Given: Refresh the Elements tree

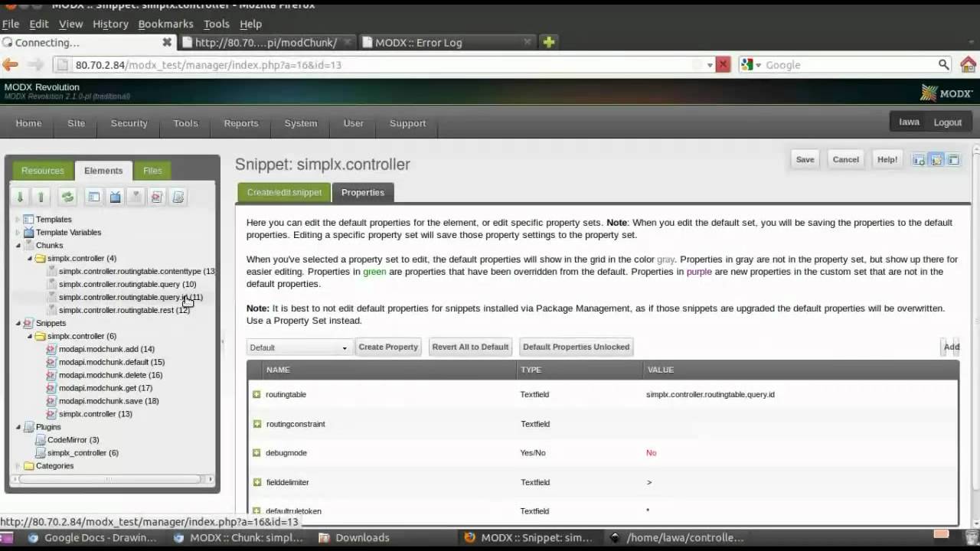Looking at the screenshot, I should [x=67, y=197].
